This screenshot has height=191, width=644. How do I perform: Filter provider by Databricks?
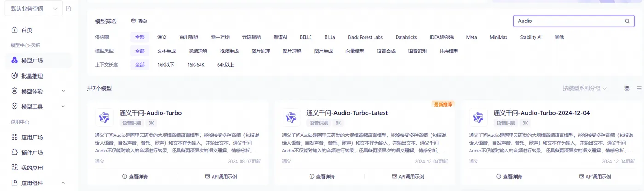pos(406,37)
